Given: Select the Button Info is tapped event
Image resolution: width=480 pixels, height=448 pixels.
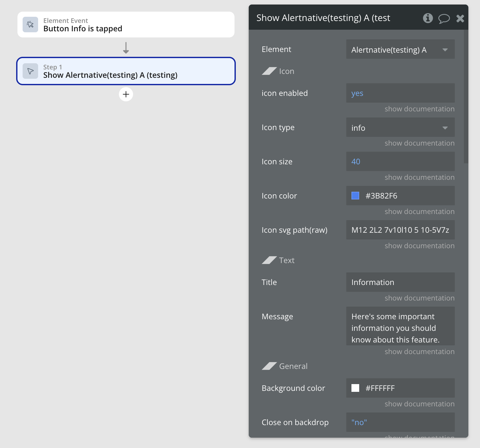Looking at the screenshot, I should point(126,25).
